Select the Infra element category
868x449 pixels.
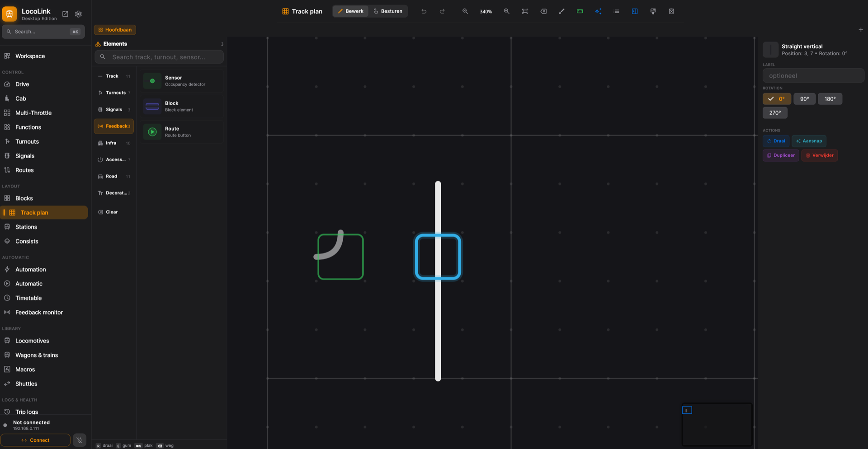pyautogui.click(x=114, y=143)
